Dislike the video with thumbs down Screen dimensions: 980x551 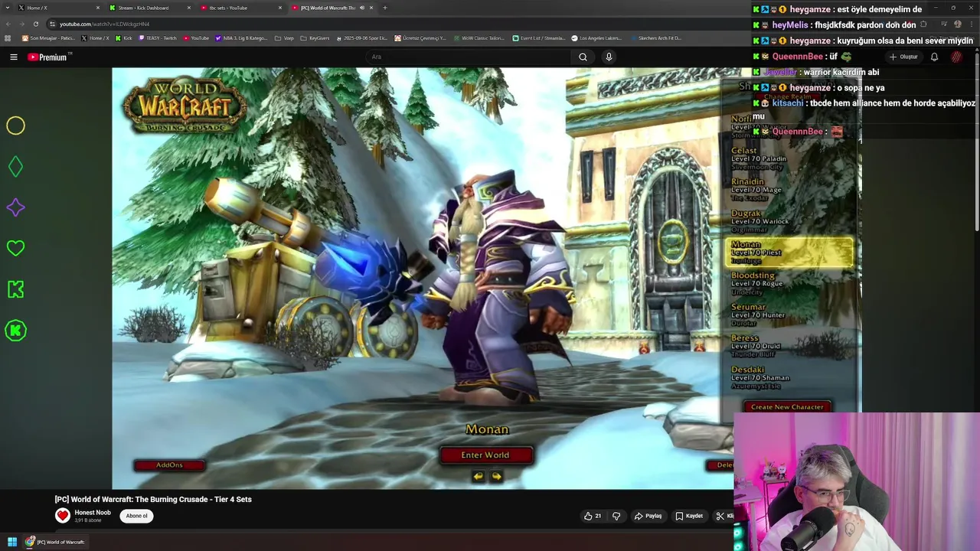click(x=616, y=516)
